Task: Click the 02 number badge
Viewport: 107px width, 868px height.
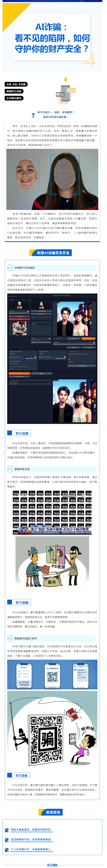Action: click(10, 469)
